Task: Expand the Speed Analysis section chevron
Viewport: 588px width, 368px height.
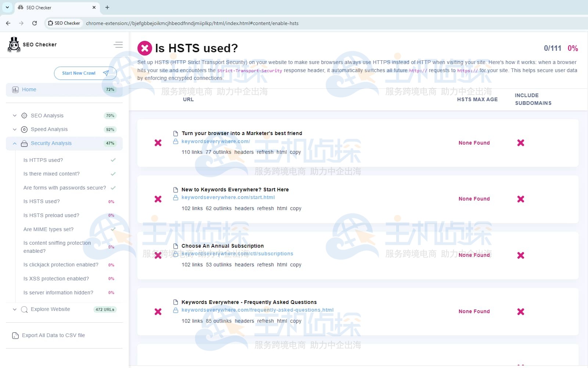Action: [x=15, y=130]
